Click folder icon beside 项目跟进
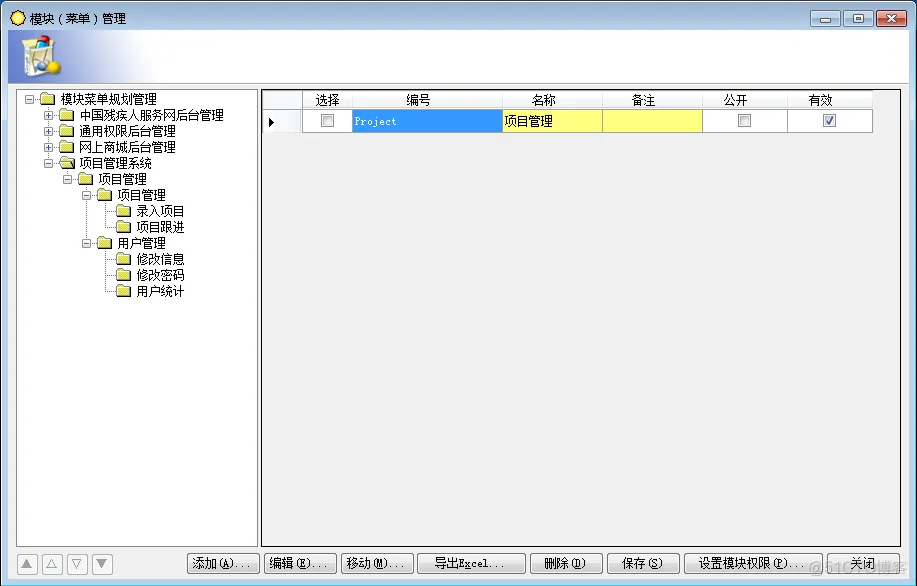Screen dimensions: 917x586 tap(123, 226)
